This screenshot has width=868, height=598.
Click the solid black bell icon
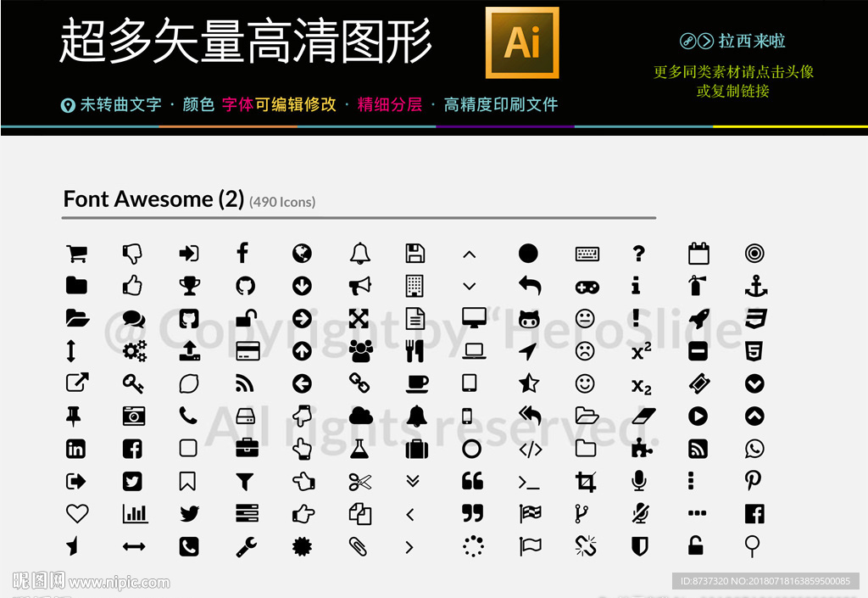tap(416, 416)
